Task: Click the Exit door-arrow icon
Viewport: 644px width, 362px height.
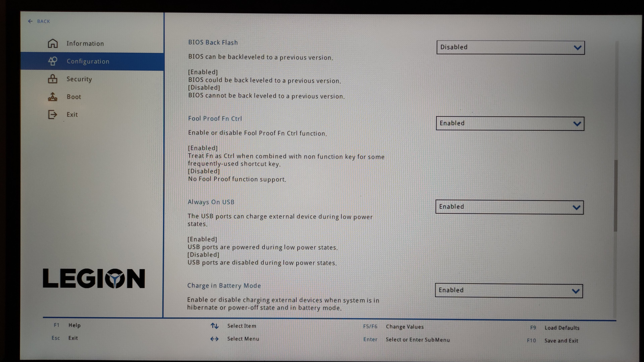Action: (x=52, y=114)
